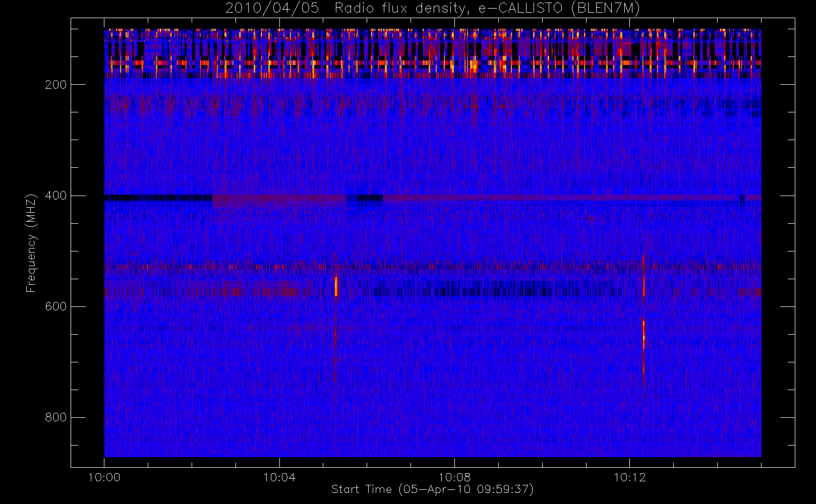The height and width of the screenshot is (504, 816).
Task: Click the bright yellow burst just after 10:05 below 600 MHz
Action: tap(336, 286)
